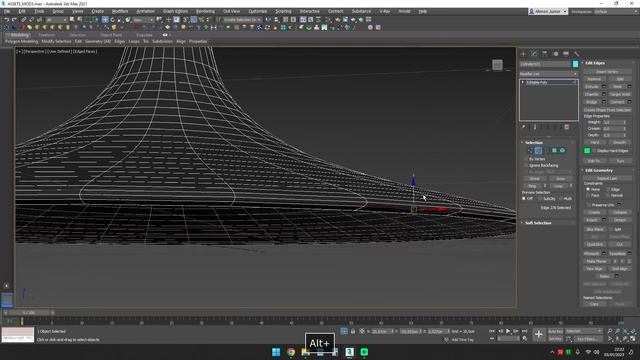The image size is (640, 360).
Task: Open Chamfer settings box
Action: (x=604, y=94)
